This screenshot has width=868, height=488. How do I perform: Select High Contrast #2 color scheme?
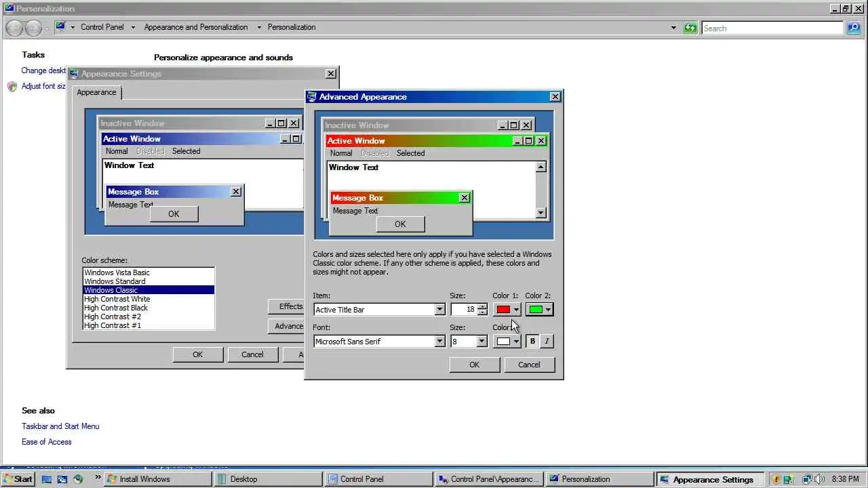(x=149, y=317)
